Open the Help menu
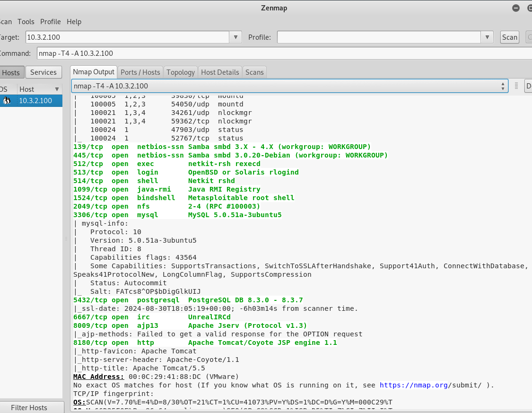The image size is (532, 413). [x=74, y=22]
